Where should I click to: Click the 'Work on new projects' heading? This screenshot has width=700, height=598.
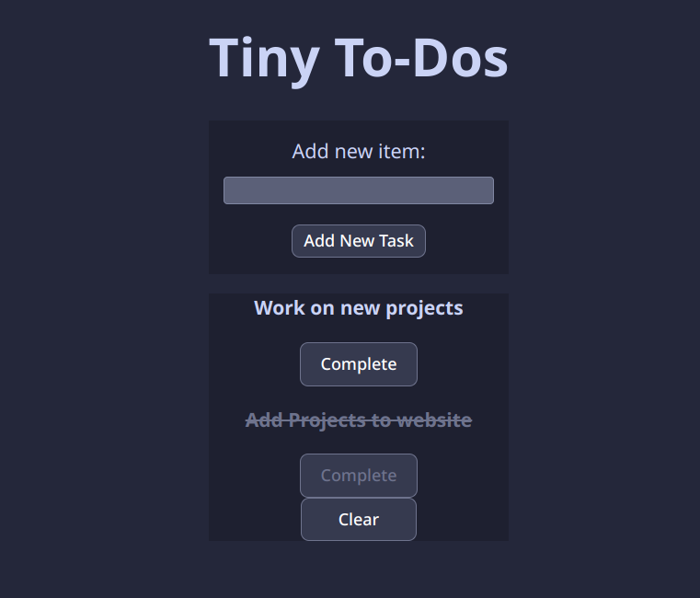359,308
